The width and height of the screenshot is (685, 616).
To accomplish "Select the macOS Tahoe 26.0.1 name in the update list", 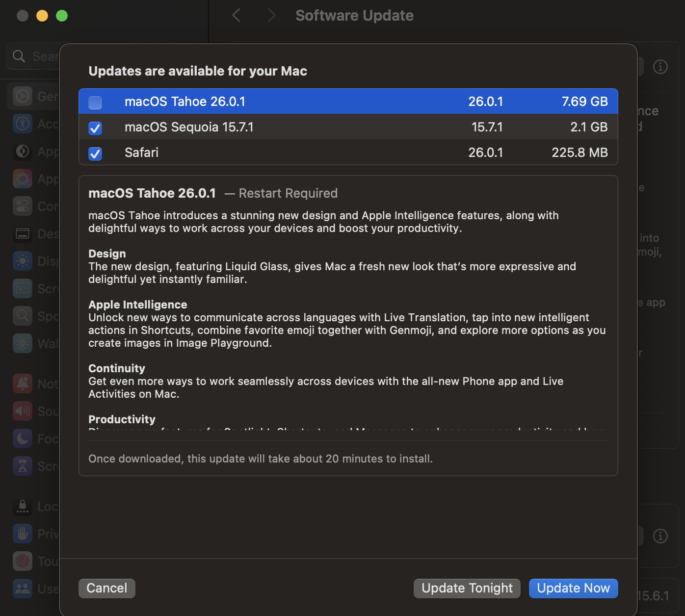I will 185,102.
